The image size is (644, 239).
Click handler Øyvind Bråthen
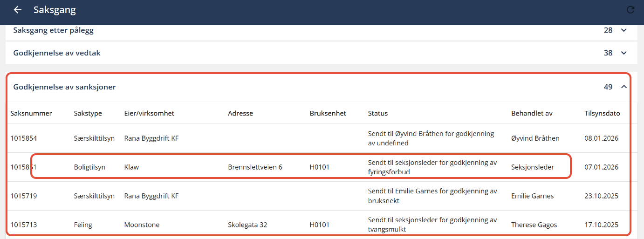point(535,138)
